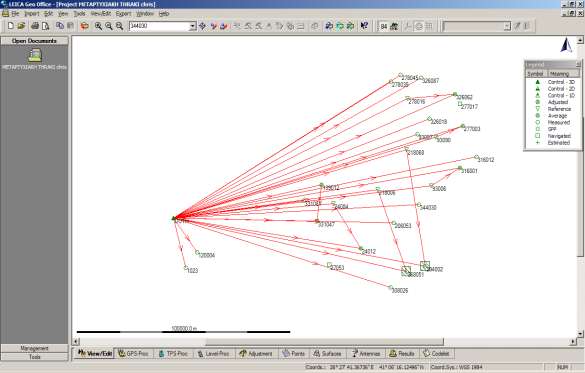The image size is (585, 373).
Task: Open the Tools menu
Action: (79, 14)
